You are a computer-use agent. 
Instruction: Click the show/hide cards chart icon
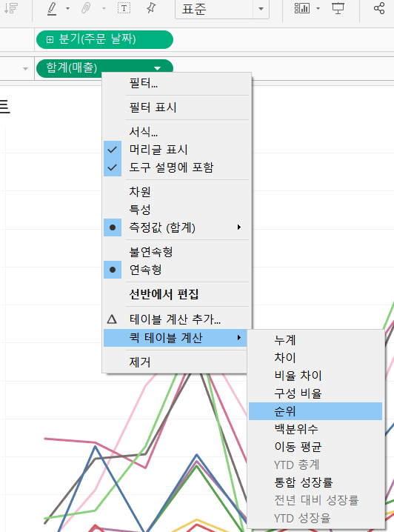tap(301, 8)
